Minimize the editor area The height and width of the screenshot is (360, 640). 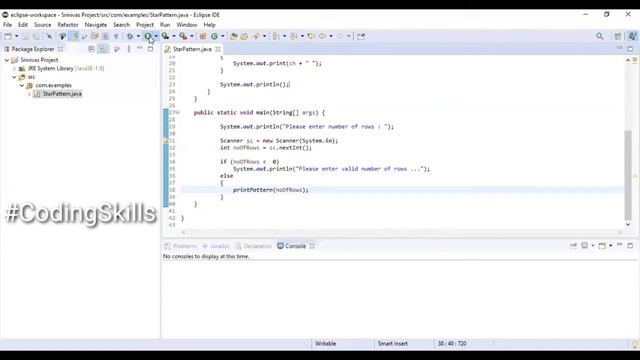619,48
